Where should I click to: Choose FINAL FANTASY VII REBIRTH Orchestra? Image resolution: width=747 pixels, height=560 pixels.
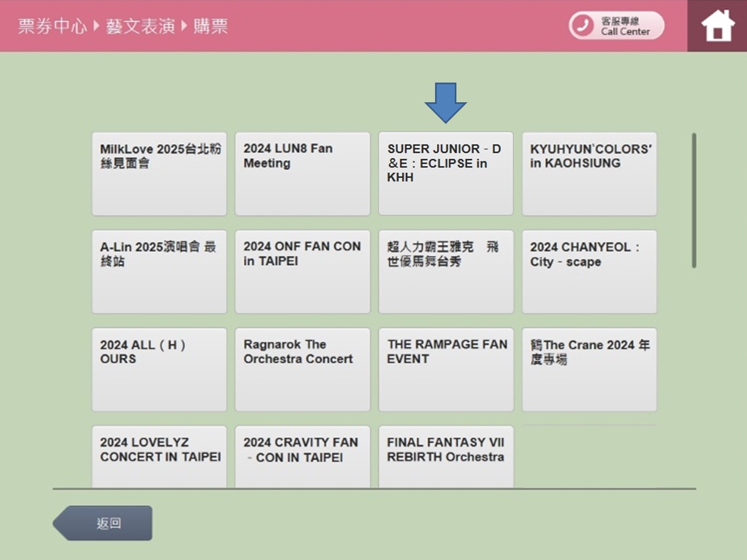tap(446, 457)
